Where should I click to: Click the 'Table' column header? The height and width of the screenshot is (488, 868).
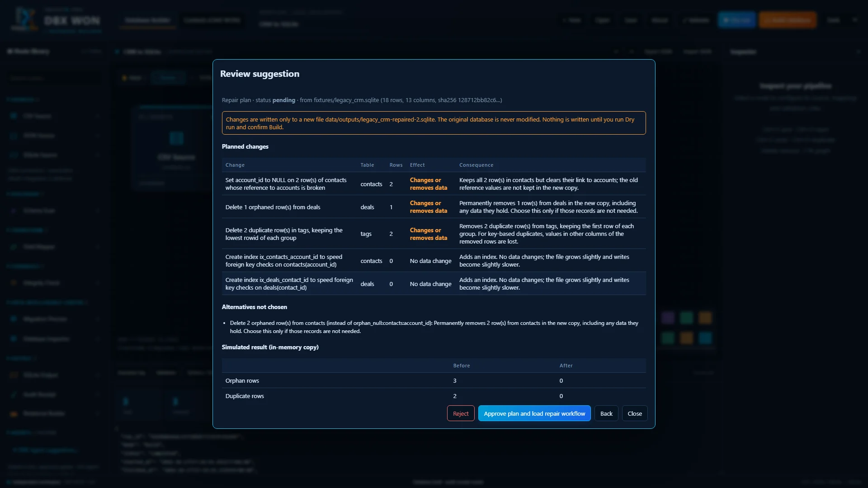(367, 165)
